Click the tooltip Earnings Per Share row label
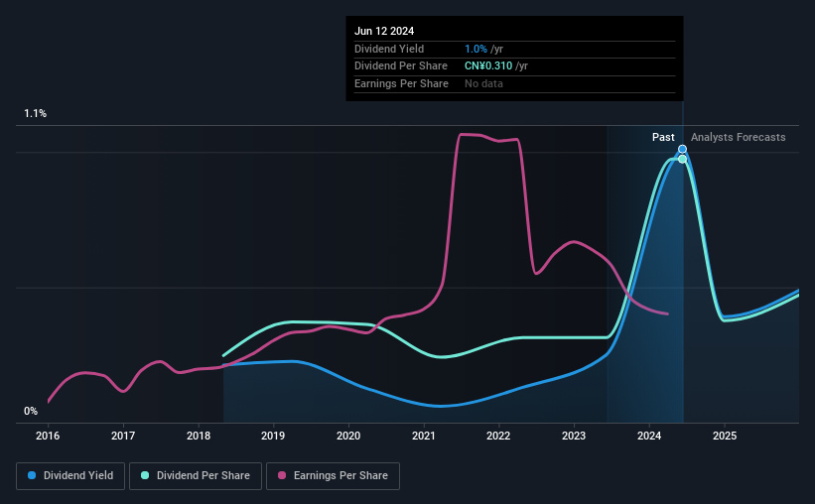The width and height of the screenshot is (815, 504). pyautogui.click(x=401, y=83)
